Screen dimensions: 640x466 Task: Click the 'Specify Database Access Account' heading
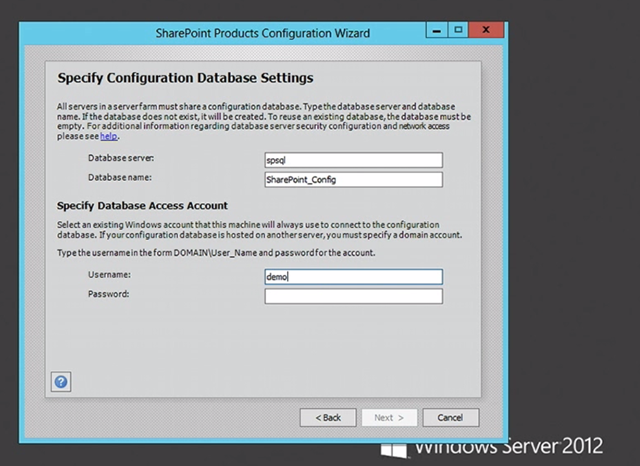pyautogui.click(x=142, y=206)
